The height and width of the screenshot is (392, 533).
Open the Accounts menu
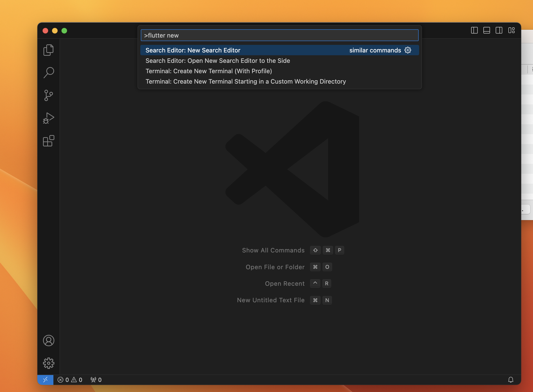(48, 341)
